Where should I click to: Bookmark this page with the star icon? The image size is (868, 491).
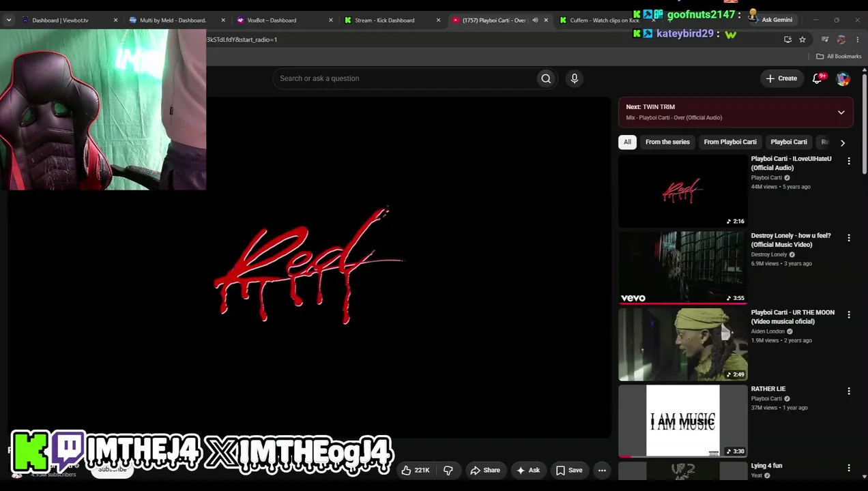click(x=802, y=40)
